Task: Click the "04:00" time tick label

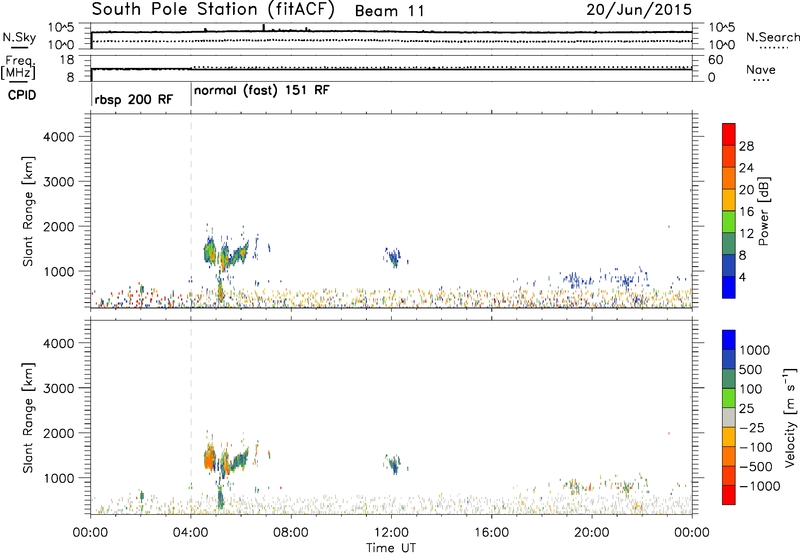Action: pos(191,533)
